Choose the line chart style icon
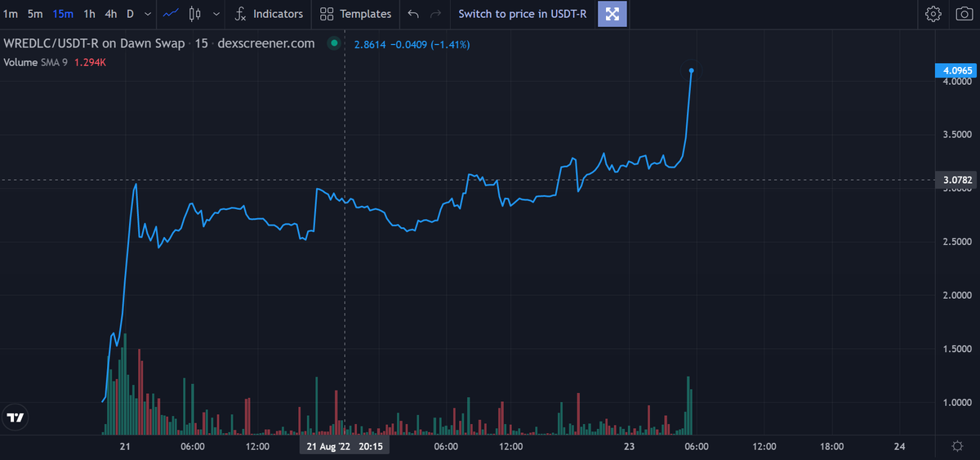 pyautogui.click(x=171, y=14)
